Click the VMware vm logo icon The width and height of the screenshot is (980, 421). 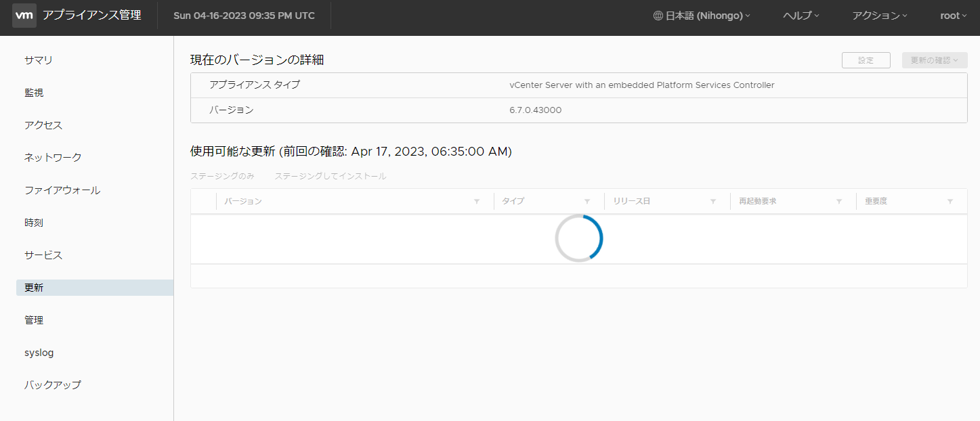click(x=24, y=15)
